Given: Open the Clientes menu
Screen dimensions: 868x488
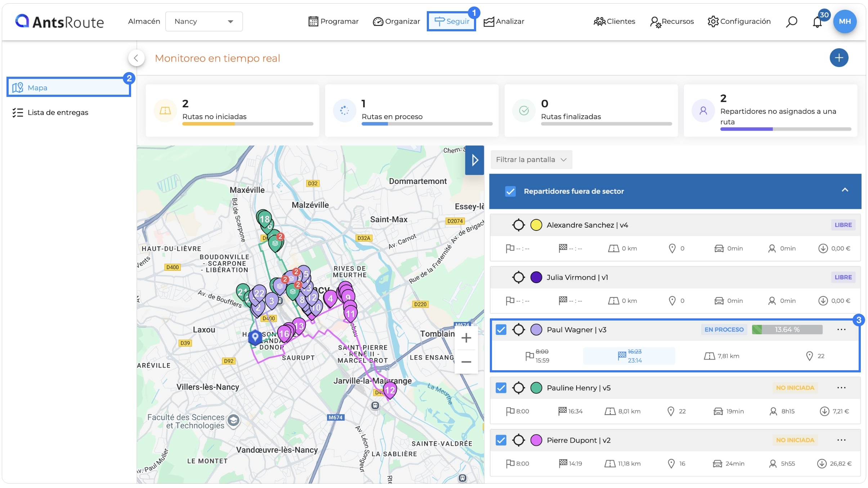Looking at the screenshot, I should 614,22.
